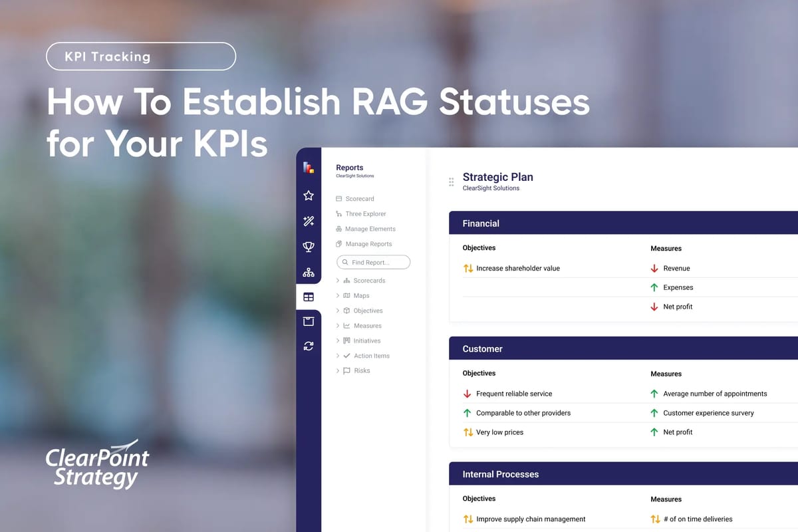Expand the Initiatives tree chevron
Image resolution: width=798 pixels, height=532 pixels.
tap(338, 340)
